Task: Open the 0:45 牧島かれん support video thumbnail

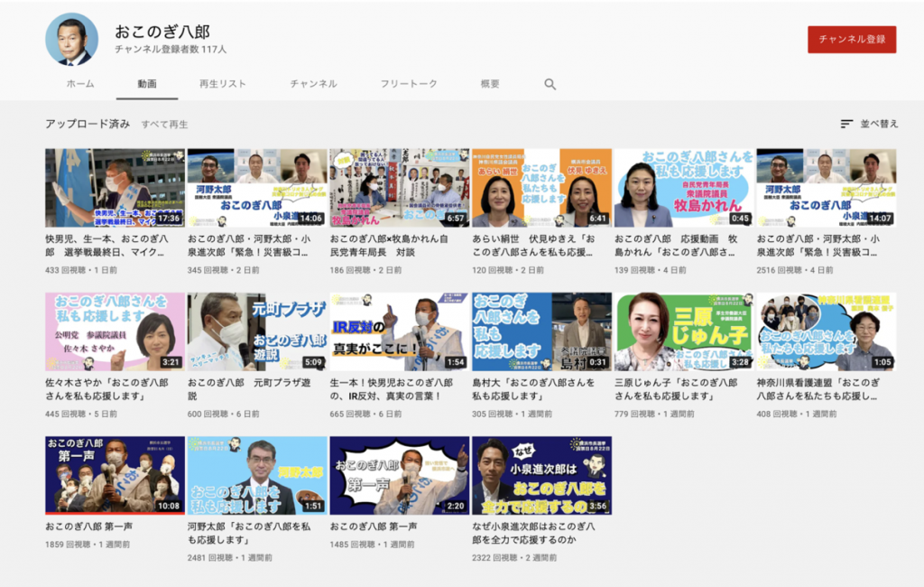Action: (x=683, y=188)
